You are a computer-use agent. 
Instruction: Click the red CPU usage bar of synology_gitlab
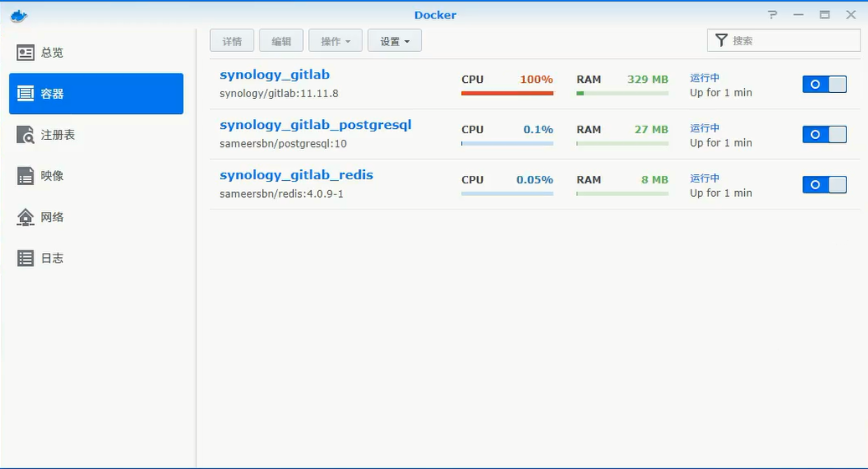point(507,93)
